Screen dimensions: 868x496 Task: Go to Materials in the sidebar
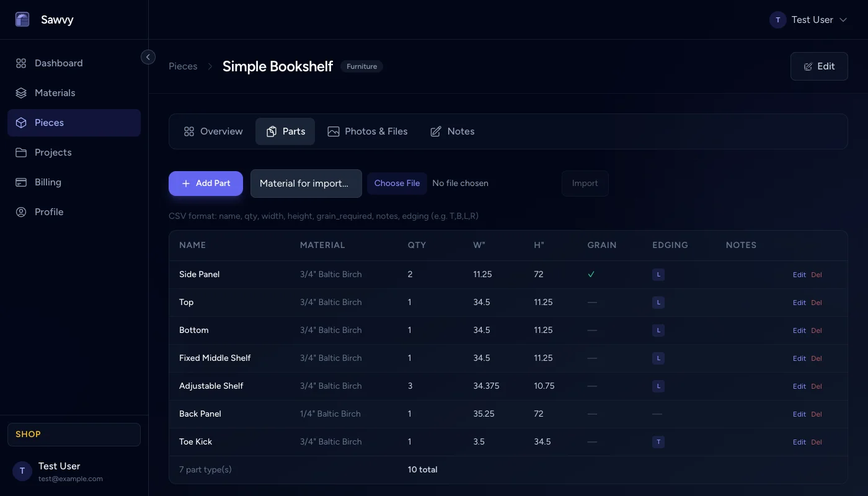[55, 93]
